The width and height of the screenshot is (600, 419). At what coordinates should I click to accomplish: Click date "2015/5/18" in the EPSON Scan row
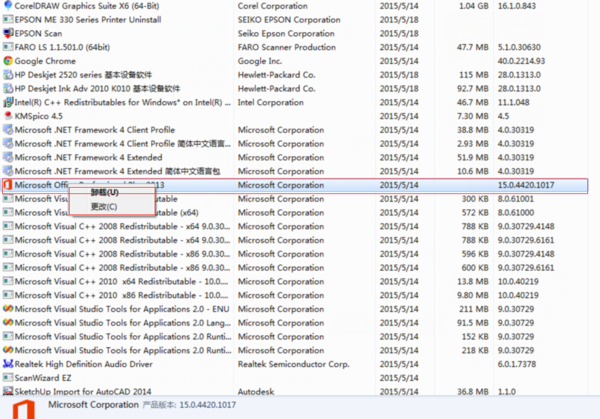pos(399,33)
